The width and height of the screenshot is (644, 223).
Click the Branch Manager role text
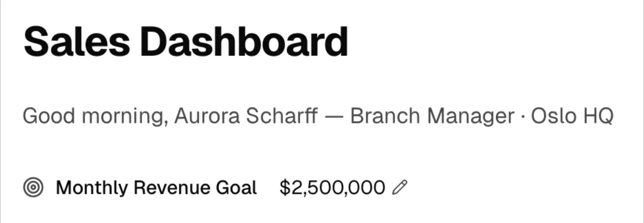432,116
